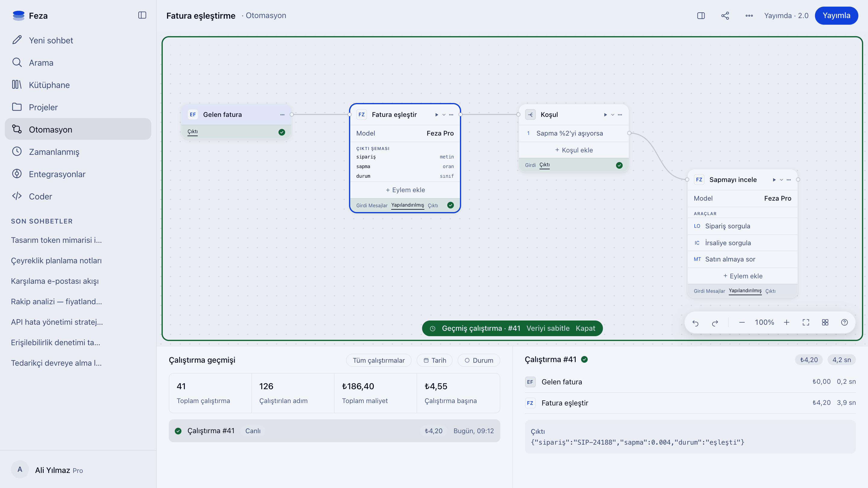Expand the Koşul node chevron
Viewport: 868px width, 488px height.
(x=613, y=115)
